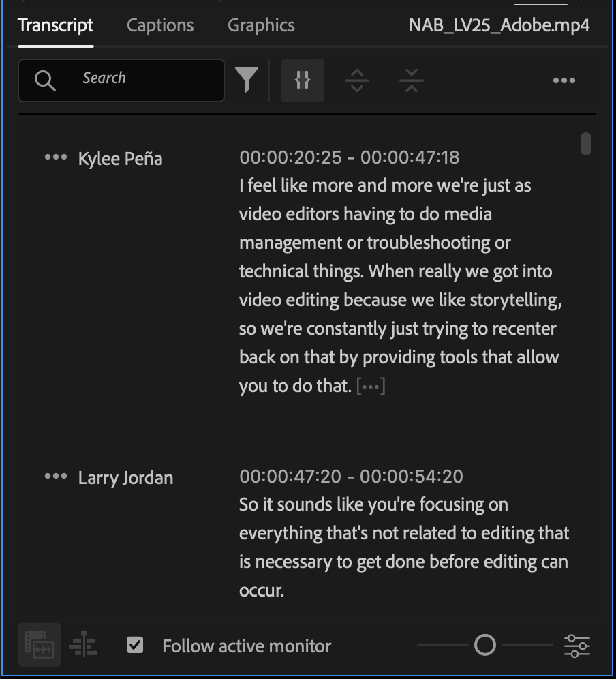Click timecode 00:00:47:20 - 00:00:54:20
616x679 pixels.
tap(351, 477)
